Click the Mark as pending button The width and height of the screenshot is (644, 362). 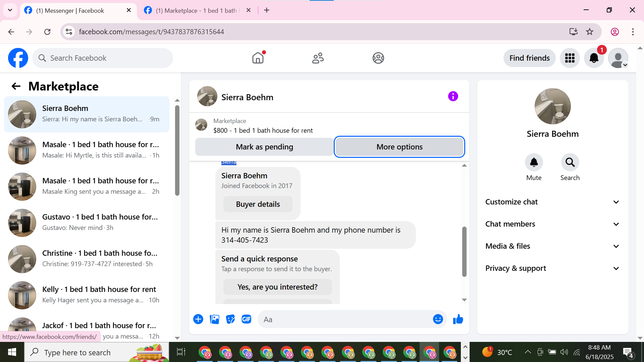pyautogui.click(x=264, y=147)
